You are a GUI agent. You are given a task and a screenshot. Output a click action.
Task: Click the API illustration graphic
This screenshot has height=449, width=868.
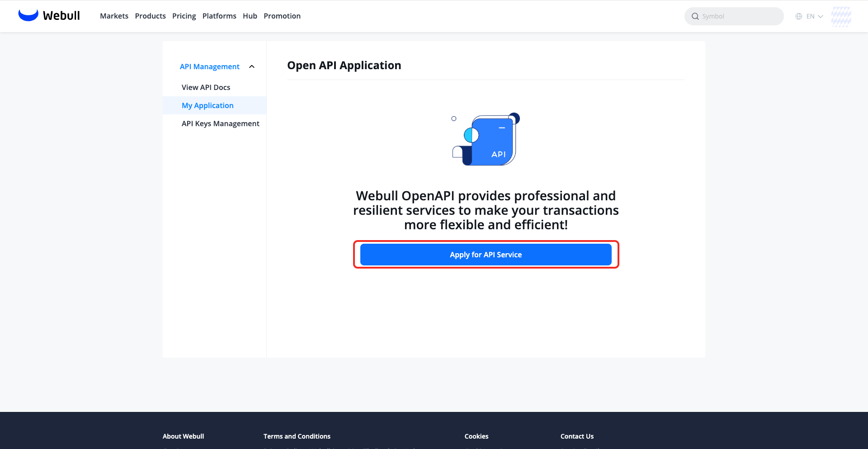pos(486,139)
